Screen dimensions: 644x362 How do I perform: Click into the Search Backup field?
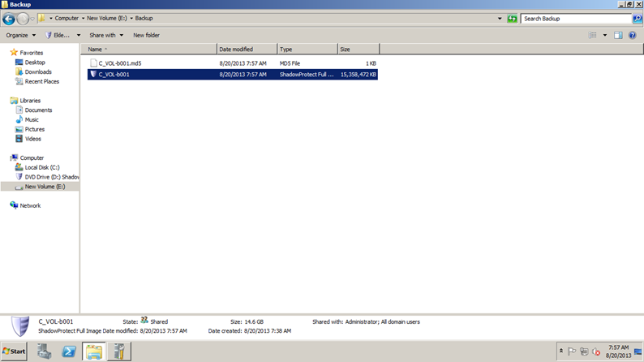tap(576, 19)
